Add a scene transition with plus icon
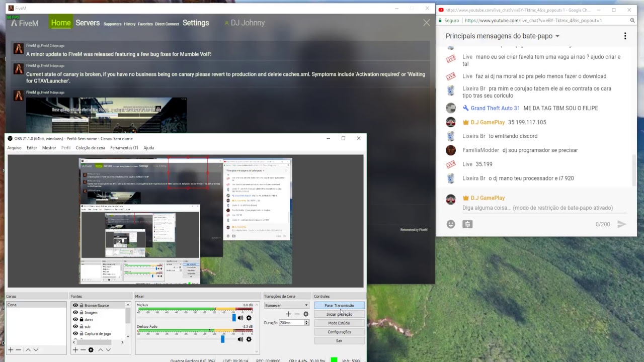 pyautogui.click(x=288, y=314)
